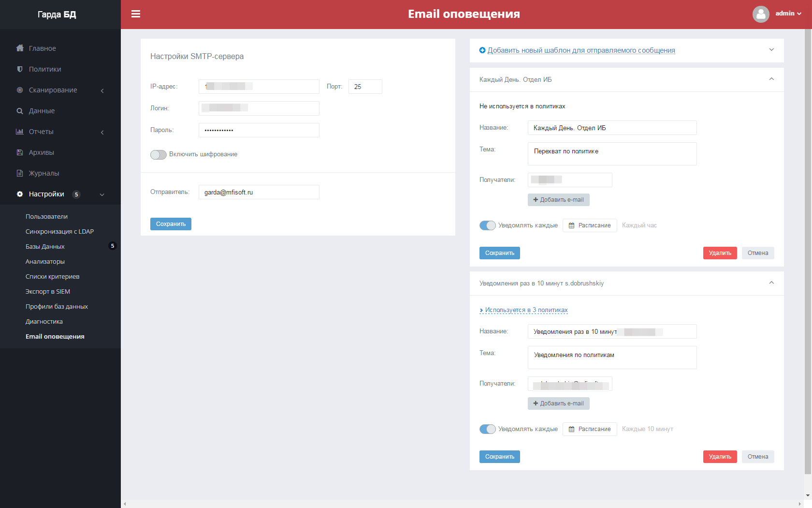Delete the Уведомления раз в 10 минут template

[720, 457]
